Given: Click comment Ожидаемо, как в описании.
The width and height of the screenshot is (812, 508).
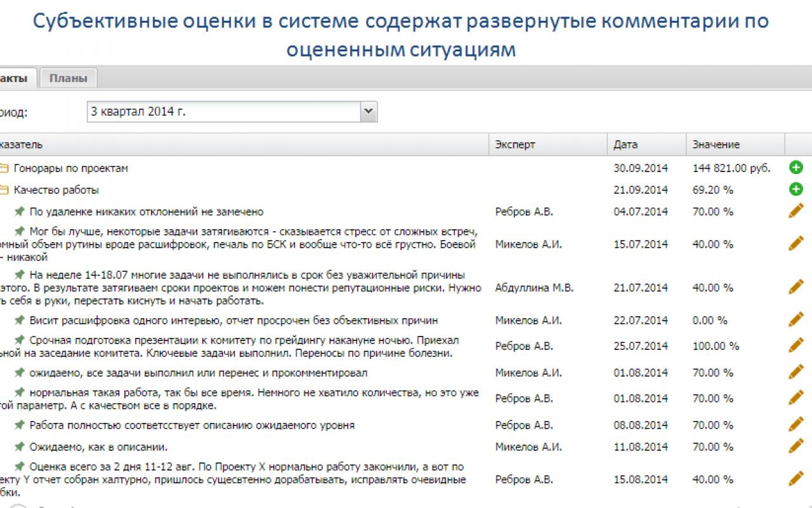Looking at the screenshot, I should (98, 447).
